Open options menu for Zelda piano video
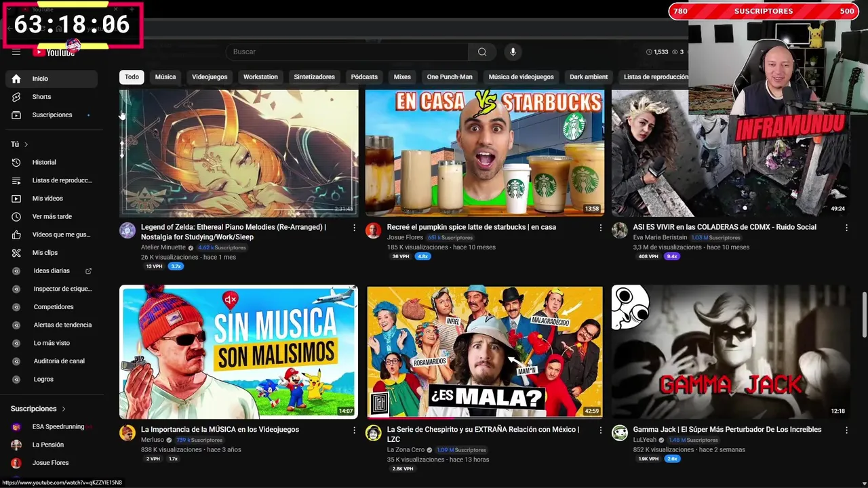 coord(354,228)
